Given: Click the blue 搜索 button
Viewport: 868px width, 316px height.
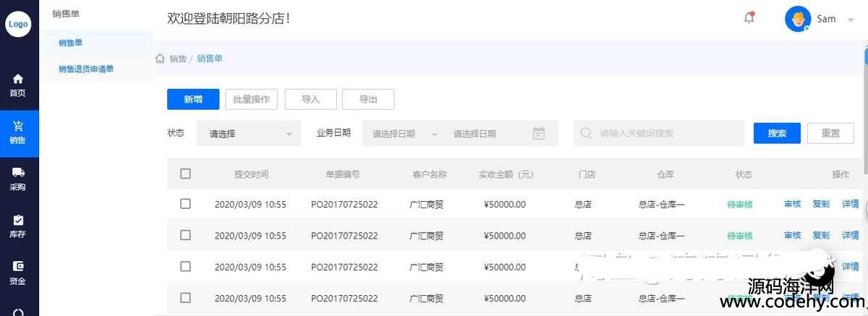Looking at the screenshot, I should pyautogui.click(x=777, y=133).
